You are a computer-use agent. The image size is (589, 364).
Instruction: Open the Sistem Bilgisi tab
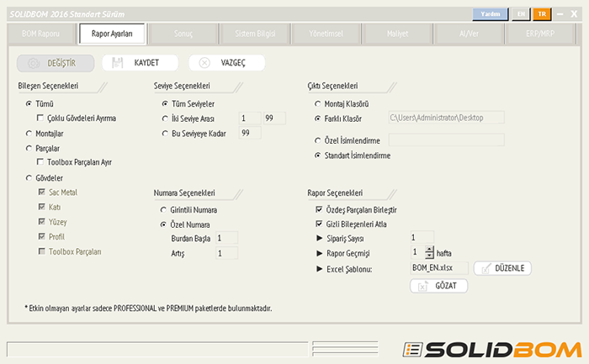click(255, 34)
